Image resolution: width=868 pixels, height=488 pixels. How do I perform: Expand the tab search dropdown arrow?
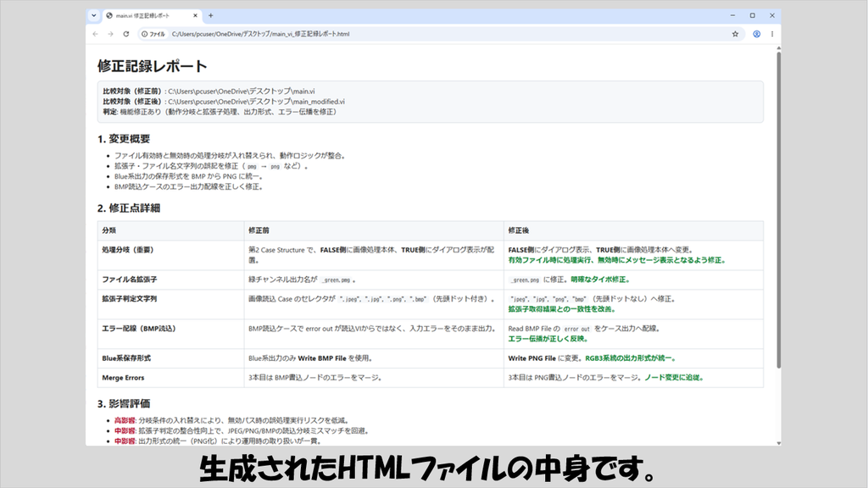pos(93,15)
